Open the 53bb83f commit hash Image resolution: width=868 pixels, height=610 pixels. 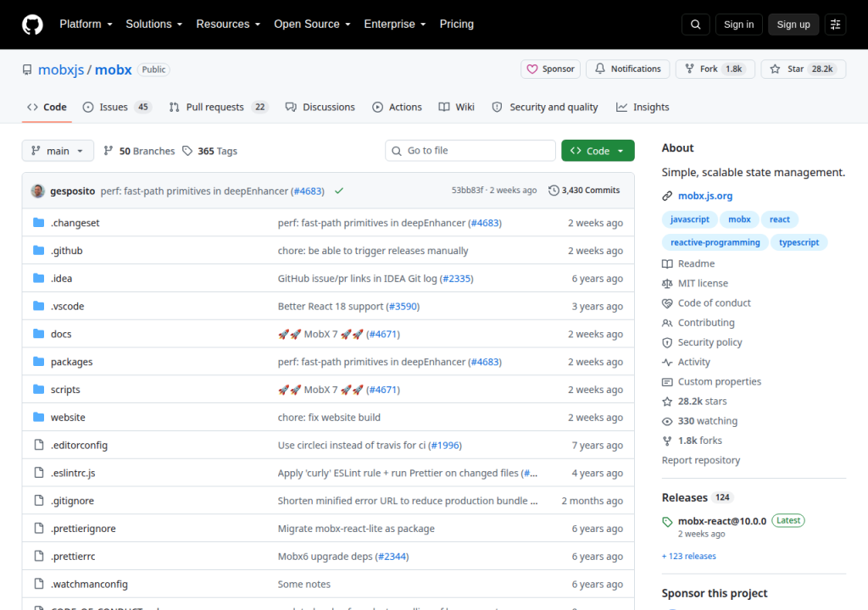point(467,191)
